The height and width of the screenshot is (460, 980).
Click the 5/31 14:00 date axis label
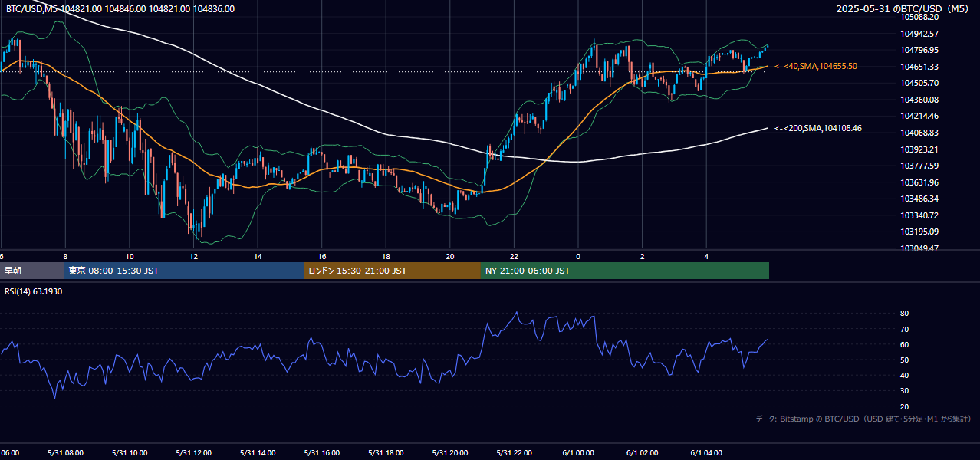point(258,452)
